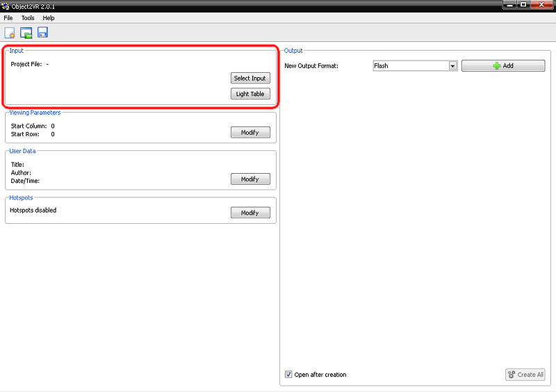Click the Start Column value

(53, 126)
